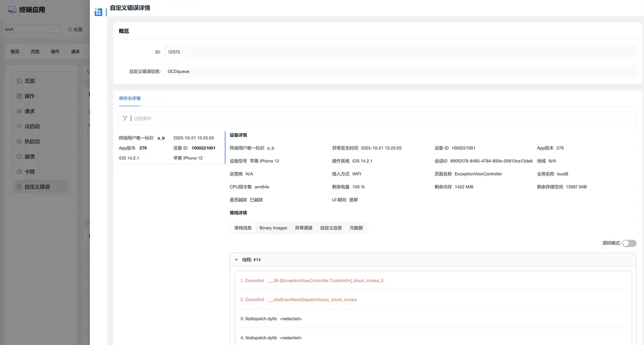Click the 标签 tag button
The width and height of the screenshot is (644, 345).
coord(75,29)
